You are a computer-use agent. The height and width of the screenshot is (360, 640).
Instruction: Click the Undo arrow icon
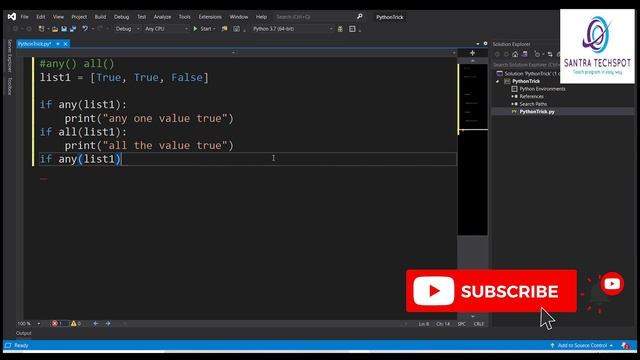click(x=85, y=29)
